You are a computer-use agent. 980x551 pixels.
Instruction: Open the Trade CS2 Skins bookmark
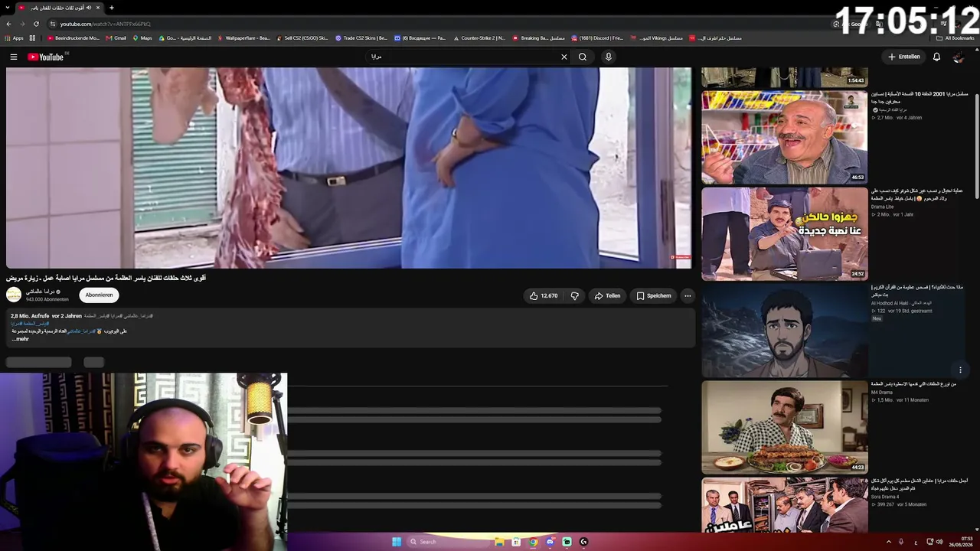click(x=361, y=38)
